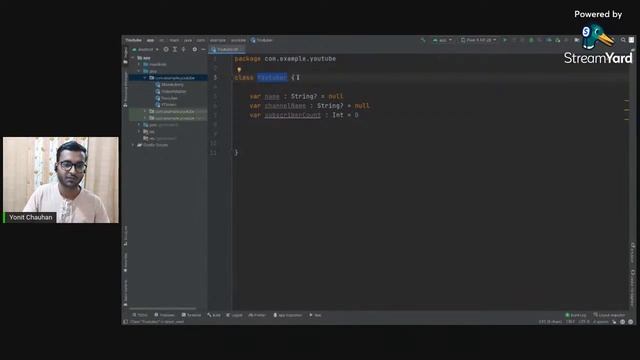This screenshot has height=360, width=640.
Task: Click the Search Everywhere magnifier icon
Action: tap(623, 40)
